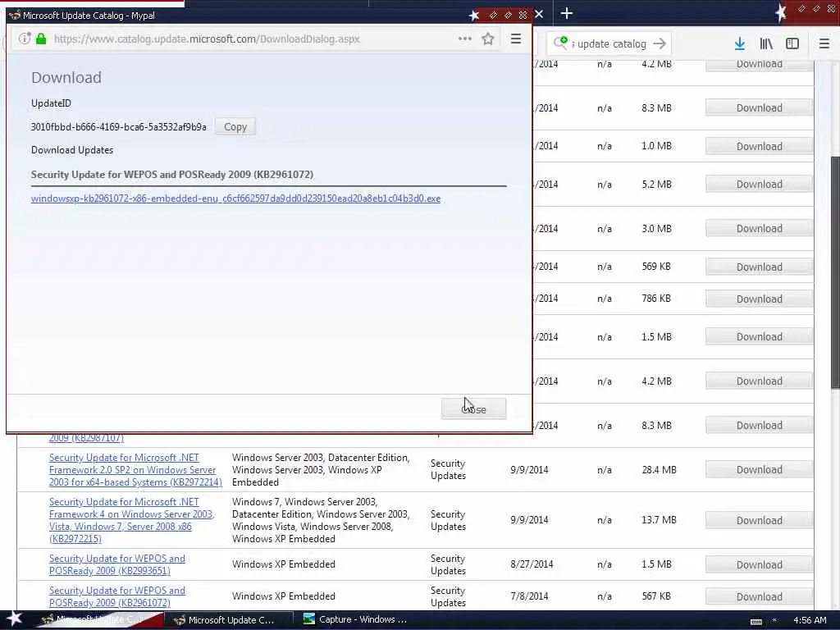Open the library bookshelf icon
The height and width of the screenshot is (630, 840).
click(767, 44)
